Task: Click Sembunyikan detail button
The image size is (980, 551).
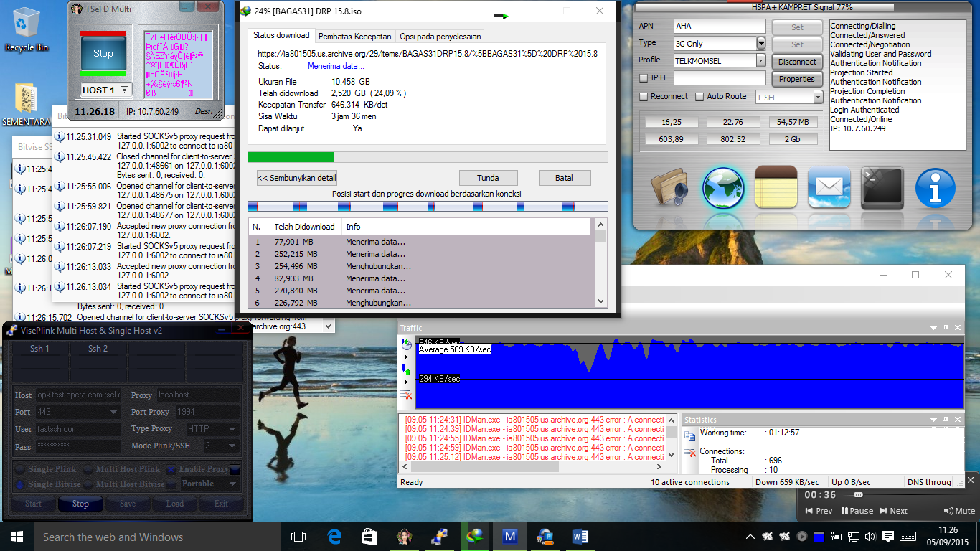Action: click(x=297, y=178)
